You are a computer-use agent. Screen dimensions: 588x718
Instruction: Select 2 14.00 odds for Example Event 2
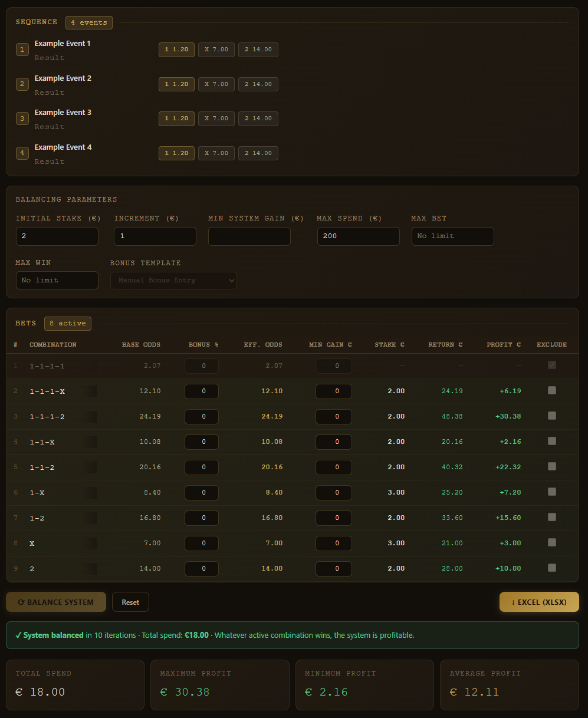point(258,84)
